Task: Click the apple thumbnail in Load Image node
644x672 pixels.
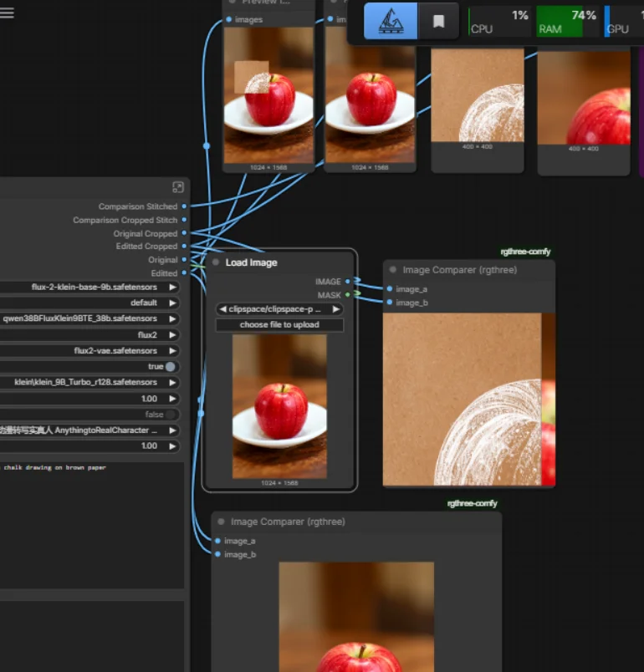Action: (x=279, y=406)
